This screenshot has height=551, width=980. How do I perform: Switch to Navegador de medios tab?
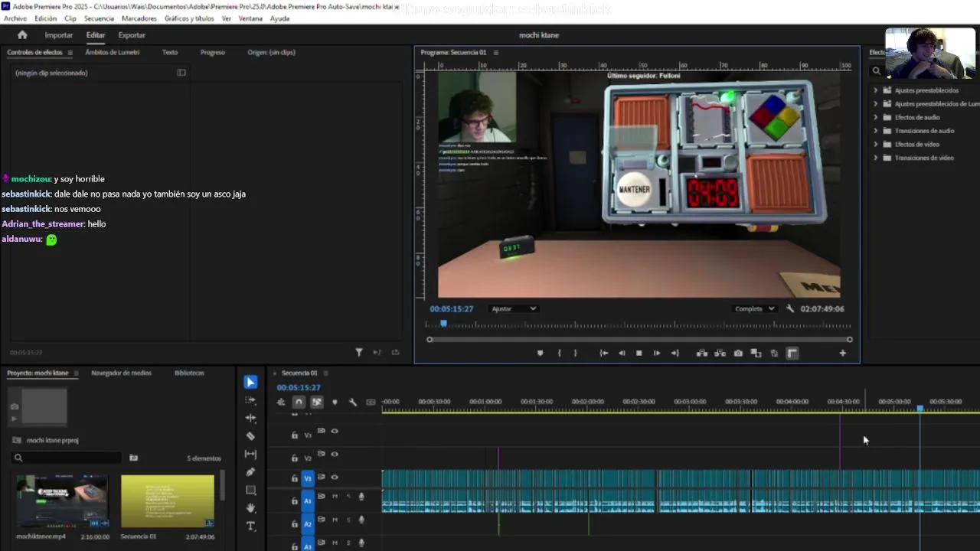pyautogui.click(x=122, y=373)
